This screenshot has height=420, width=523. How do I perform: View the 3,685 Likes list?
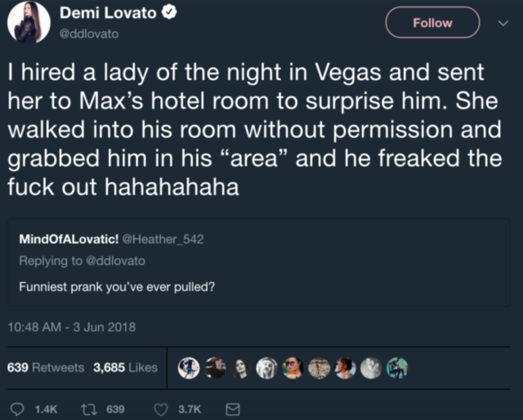[125, 368]
